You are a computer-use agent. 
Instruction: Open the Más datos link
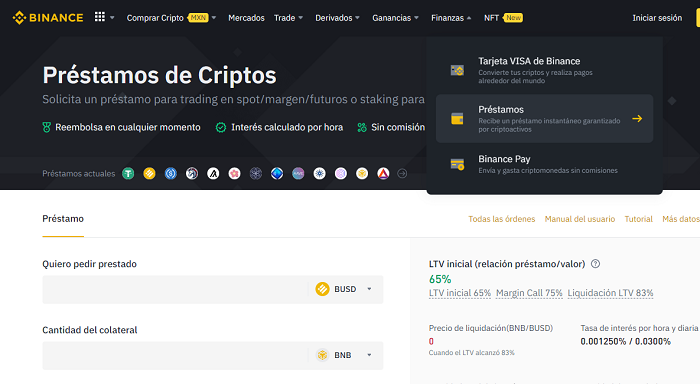tap(681, 219)
